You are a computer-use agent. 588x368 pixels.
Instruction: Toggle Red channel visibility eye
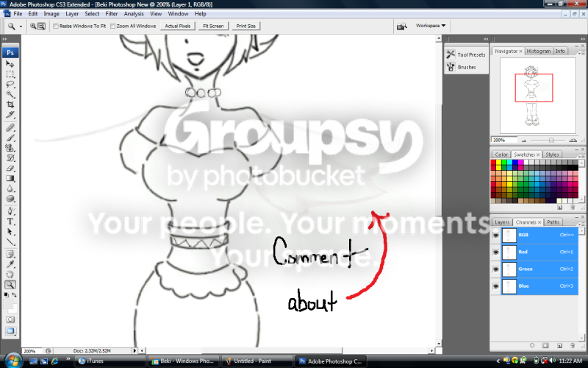pos(495,252)
